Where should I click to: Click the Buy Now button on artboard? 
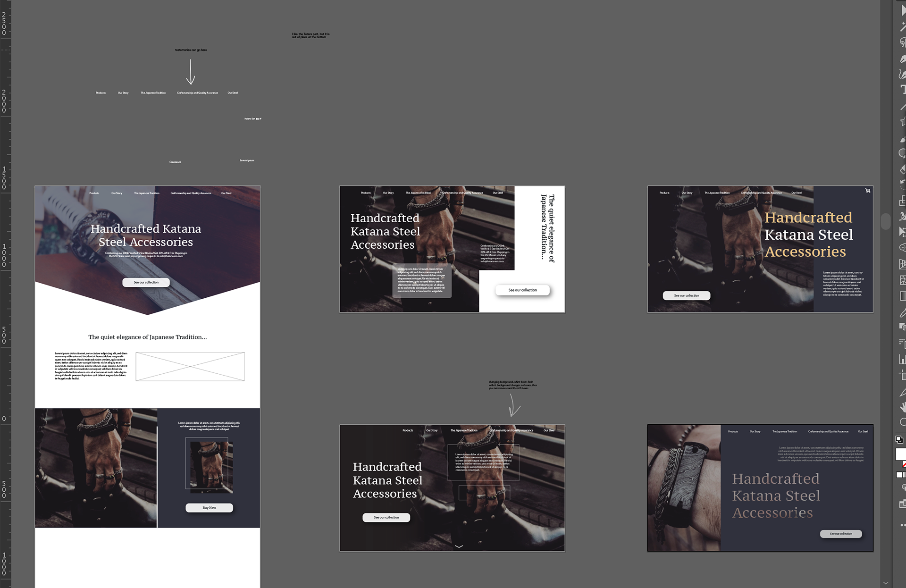[209, 508]
